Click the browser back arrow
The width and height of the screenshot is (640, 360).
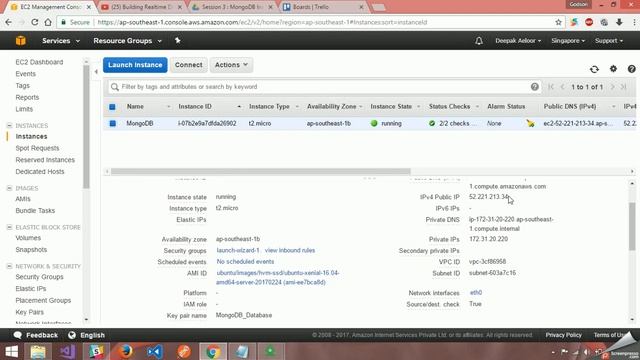[x=9, y=22]
